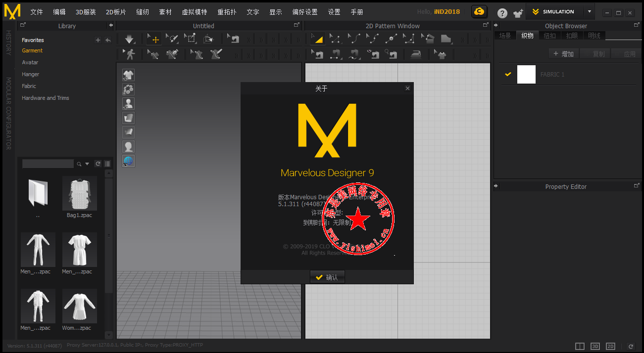This screenshot has width=644, height=353.
Task: Click the FABRIC 1 white color swatch
Action: [x=526, y=74]
